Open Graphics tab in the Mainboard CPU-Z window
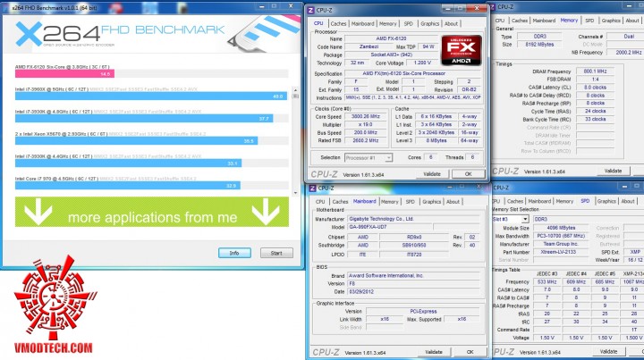The height and width of the screenshot is (360, 644). 431,202
